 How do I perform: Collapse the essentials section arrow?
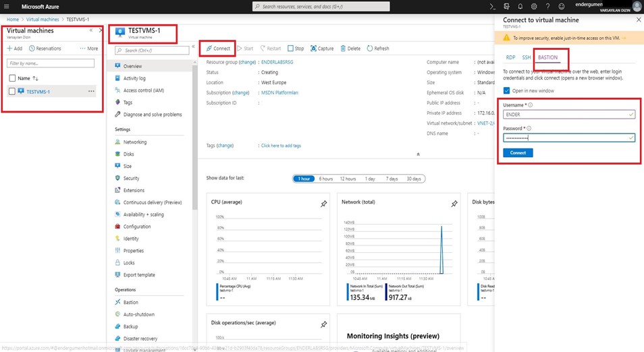point(418,154)
